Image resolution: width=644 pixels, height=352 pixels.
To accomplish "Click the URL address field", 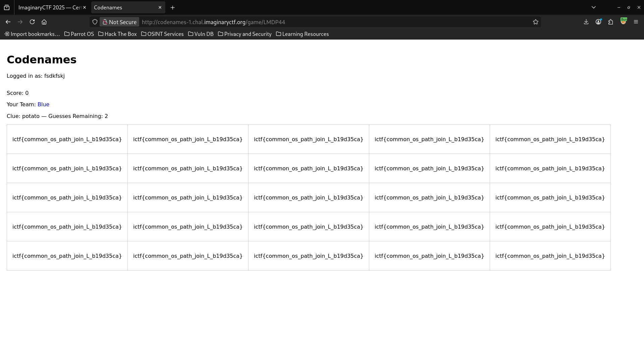I will 335,22.
